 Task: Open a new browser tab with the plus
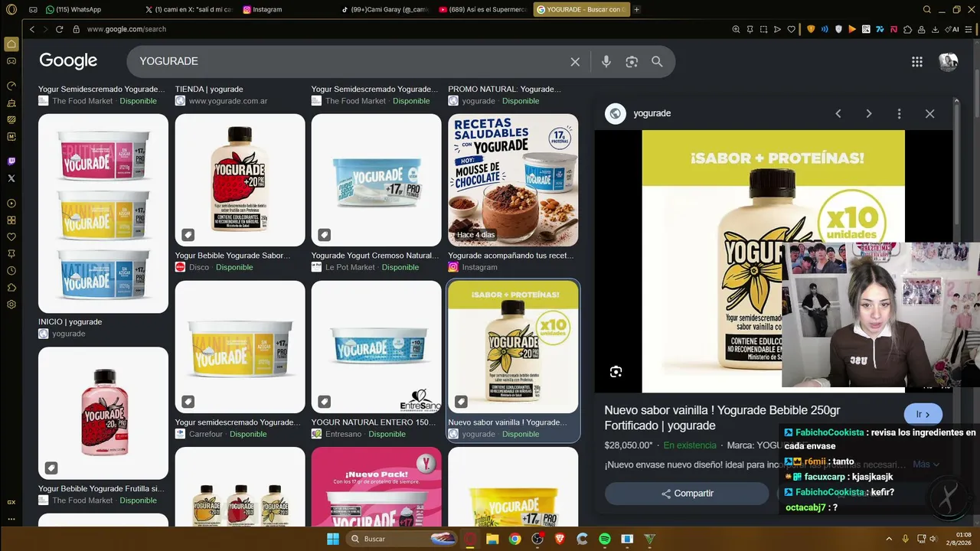click(637, 9)
